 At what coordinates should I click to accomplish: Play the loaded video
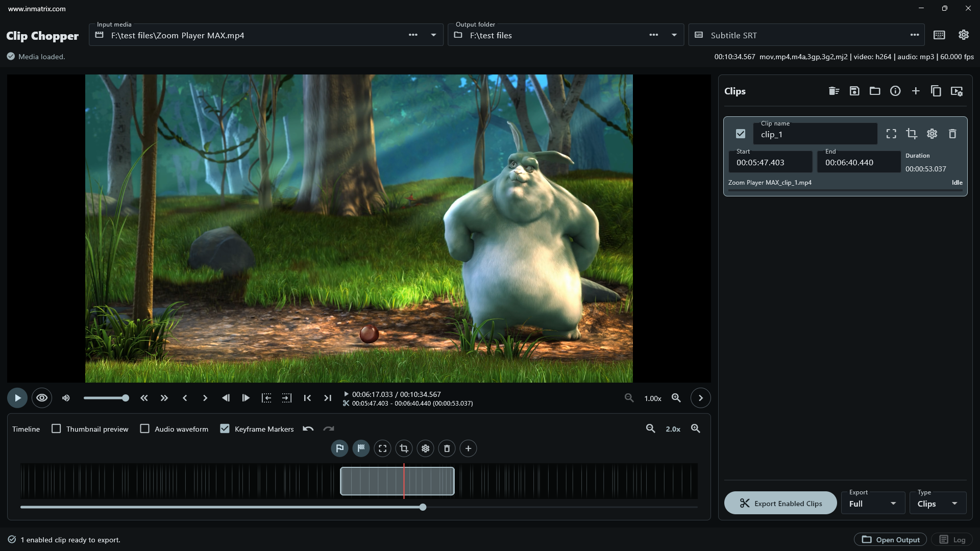(17, 398)
